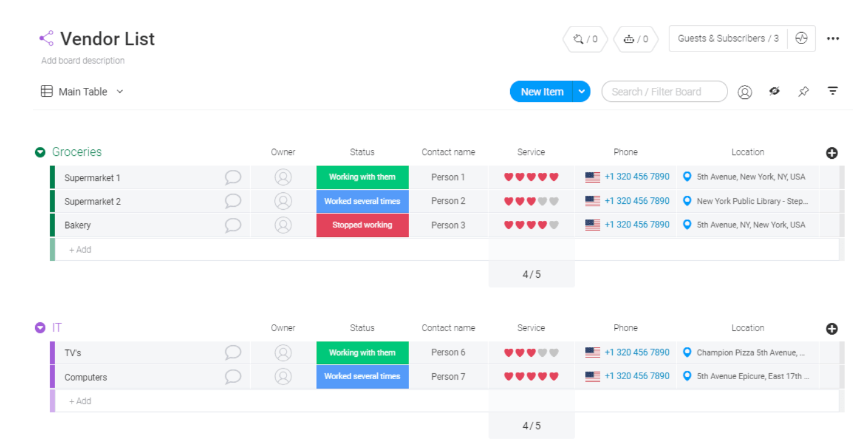This screenshot has width=868, height=443.
Task: Share the Vendor List board
Action: [x=46, y=38]
